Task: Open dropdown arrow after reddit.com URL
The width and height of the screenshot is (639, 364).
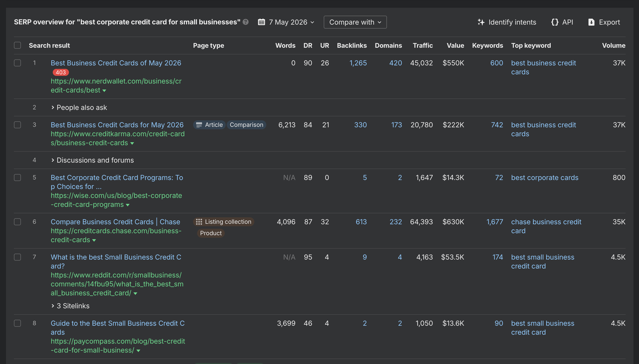Action: (135, 293)
